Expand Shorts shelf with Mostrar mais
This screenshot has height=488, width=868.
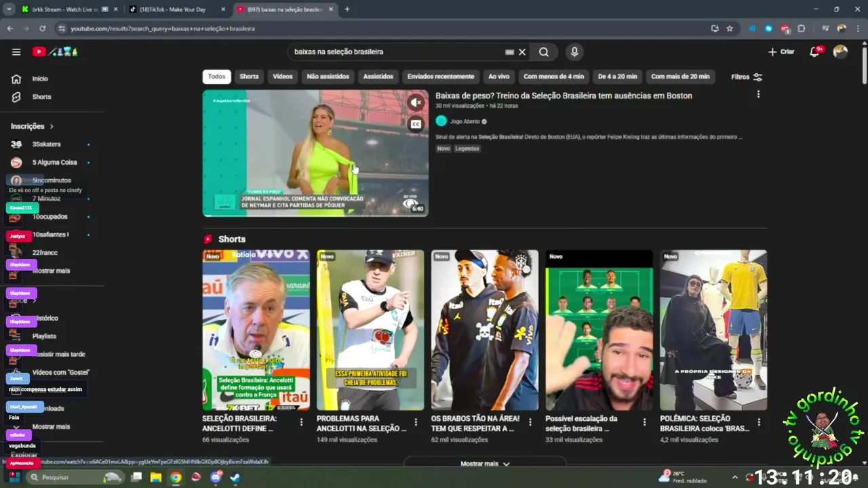(x=485, y=464)
